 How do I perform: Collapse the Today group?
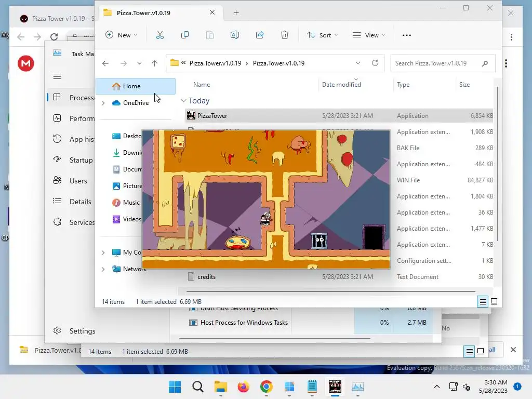tap(183, 101)
